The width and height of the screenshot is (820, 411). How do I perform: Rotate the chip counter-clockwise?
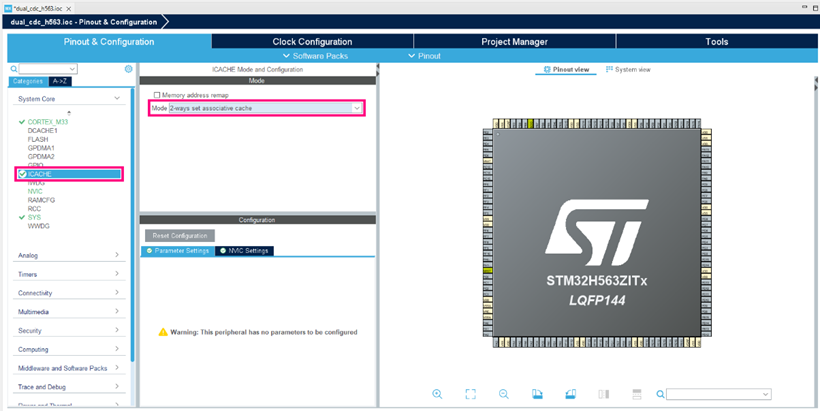tap(571, 394)
